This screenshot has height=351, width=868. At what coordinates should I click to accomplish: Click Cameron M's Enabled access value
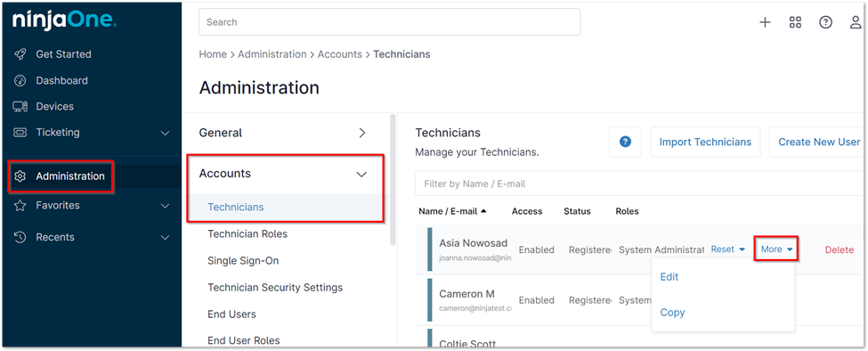click(537, 300)
